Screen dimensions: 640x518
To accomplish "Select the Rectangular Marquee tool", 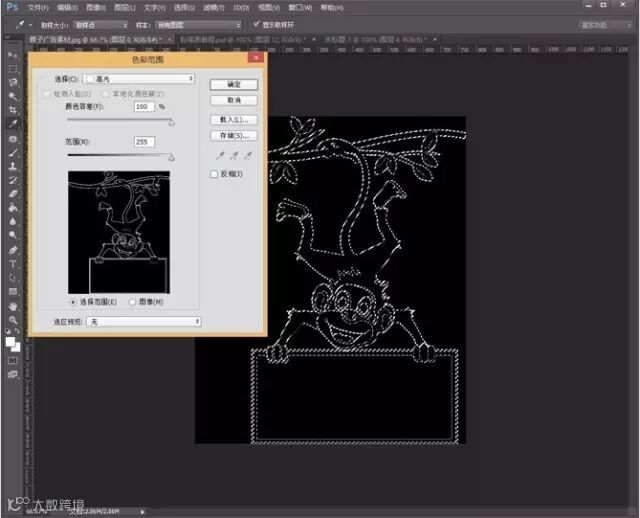I will [13, 69].
